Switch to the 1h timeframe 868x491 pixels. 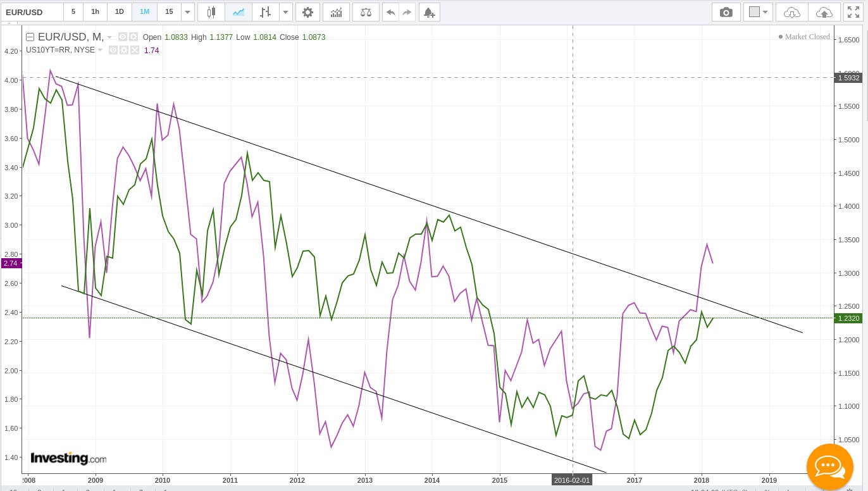point(95,12)
